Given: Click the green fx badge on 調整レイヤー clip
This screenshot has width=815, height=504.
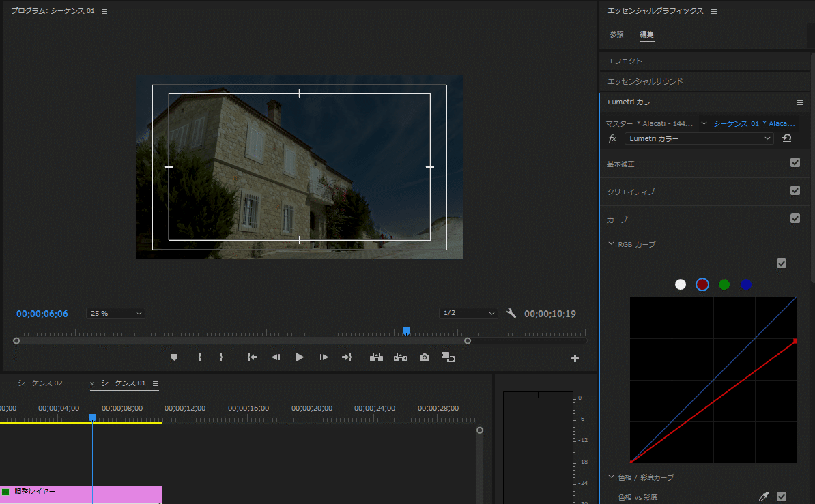Looking at the screenshot, I should point(5,492).
